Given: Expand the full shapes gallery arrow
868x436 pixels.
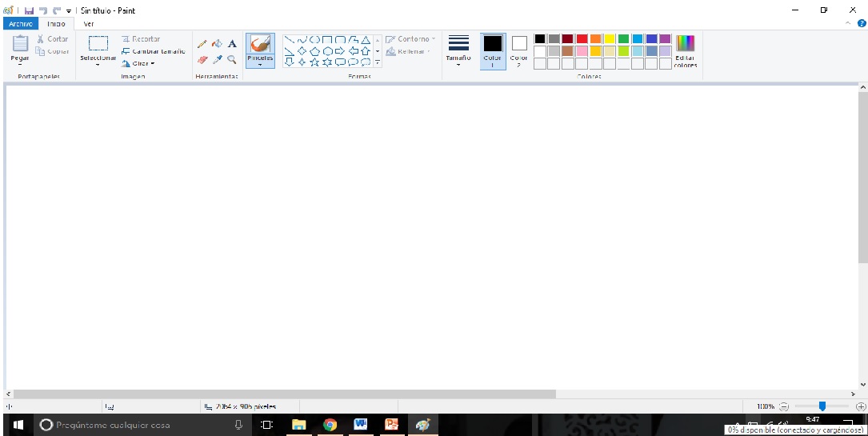Looking at the screenshot, I should (378, 62).
